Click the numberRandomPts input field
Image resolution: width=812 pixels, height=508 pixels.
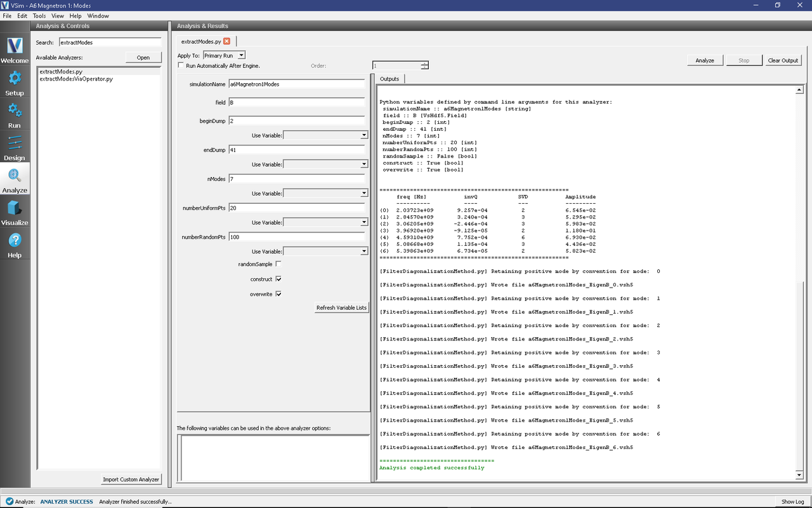pos(297,237)
